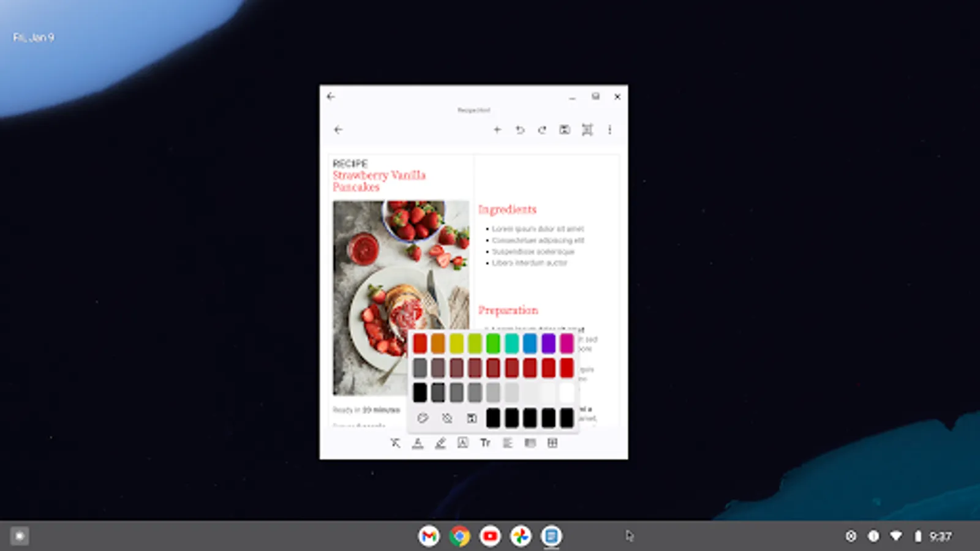Viewport: 980px width, 551px height.
Task: Click the undo arrow in the toolbar
Action: pos(520,130)
